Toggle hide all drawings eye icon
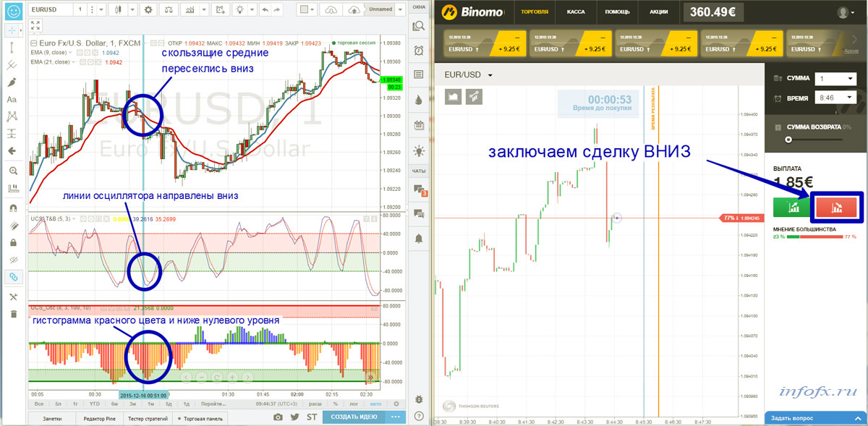This screenshot has width=868, height=426. pyautogui.click(x=12, y=260)
